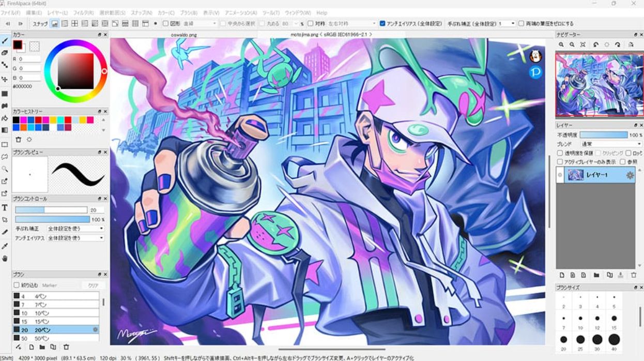Disable the anti-aliasing (アンチエイリアス) checkbox
This screenshot has height=361, width=644.
tap(382, 23)
